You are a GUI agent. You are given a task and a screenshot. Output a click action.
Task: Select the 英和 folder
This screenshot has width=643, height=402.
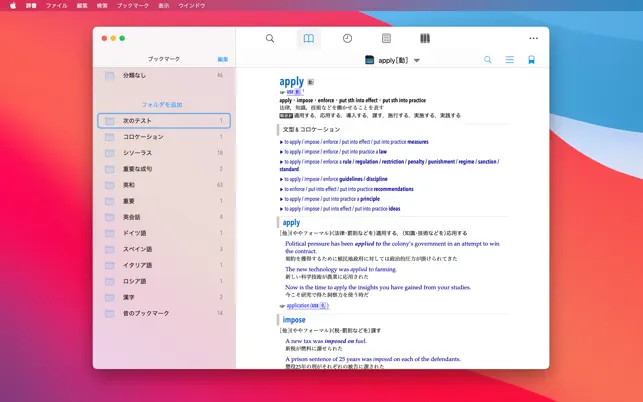164,185
